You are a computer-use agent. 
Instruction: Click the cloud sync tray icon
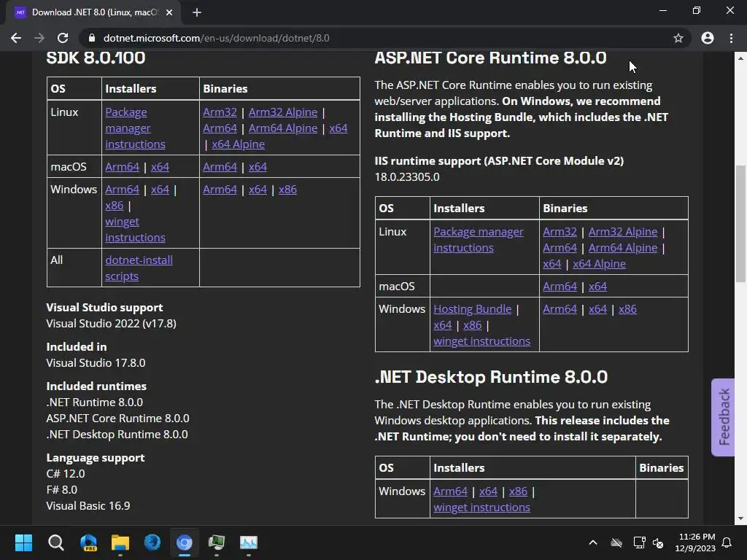616,542
